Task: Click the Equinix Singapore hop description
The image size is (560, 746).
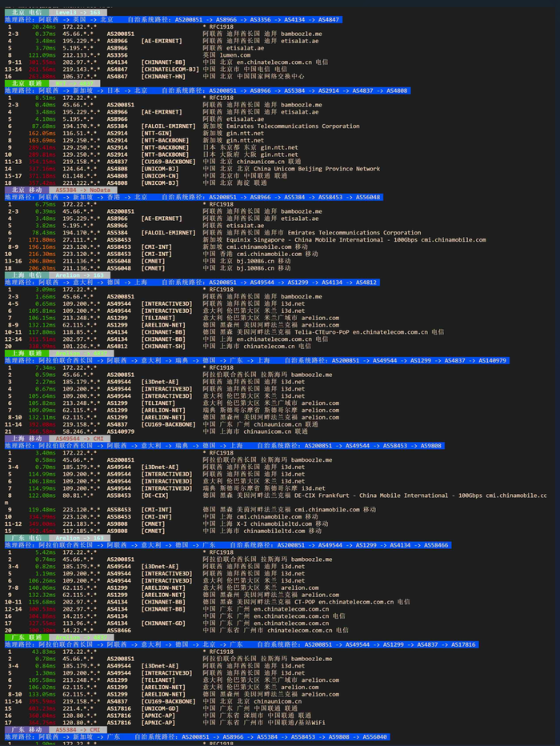Action: click(x=356, y=240)
